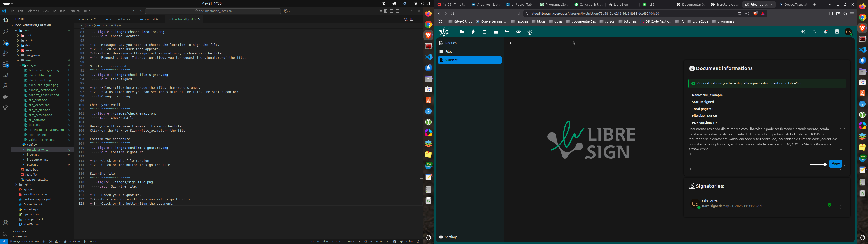Open Request in LibreSign sidebar
Viewport: 868px width, 244px height.
[x=469, y=43]
